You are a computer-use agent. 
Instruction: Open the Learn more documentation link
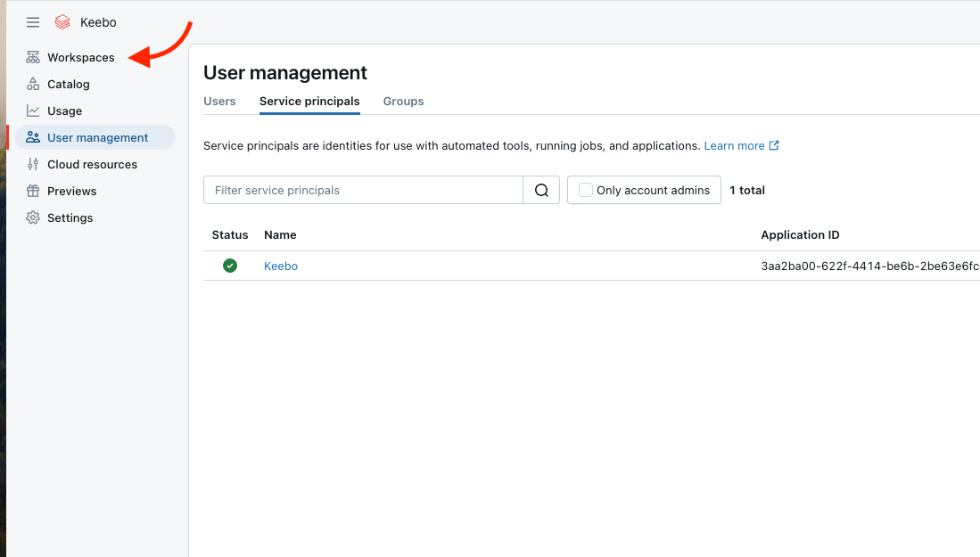pyautogui.click(x=735, y=143)
